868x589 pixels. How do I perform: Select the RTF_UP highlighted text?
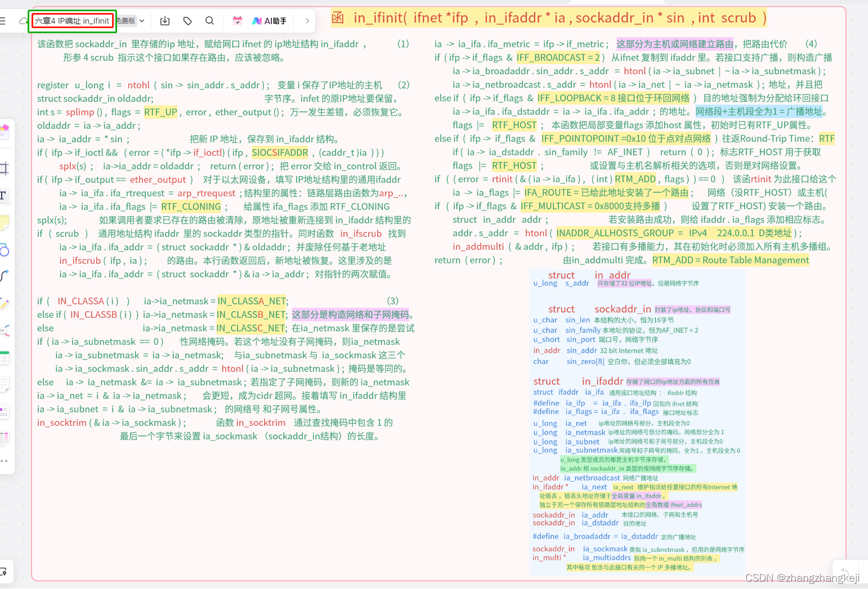coord(160,112)
